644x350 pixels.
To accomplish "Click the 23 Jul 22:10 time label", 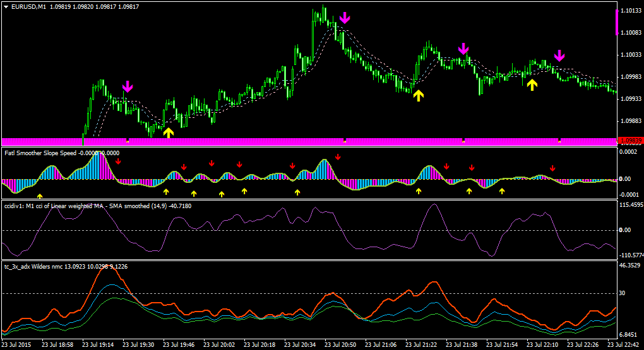I will (x=542, y=345).
